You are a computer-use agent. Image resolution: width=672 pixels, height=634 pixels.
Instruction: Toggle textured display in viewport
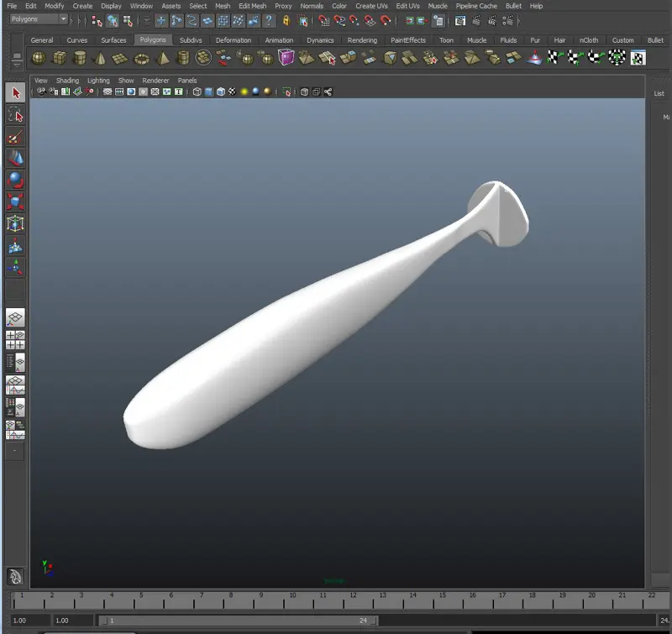point(232,92)
